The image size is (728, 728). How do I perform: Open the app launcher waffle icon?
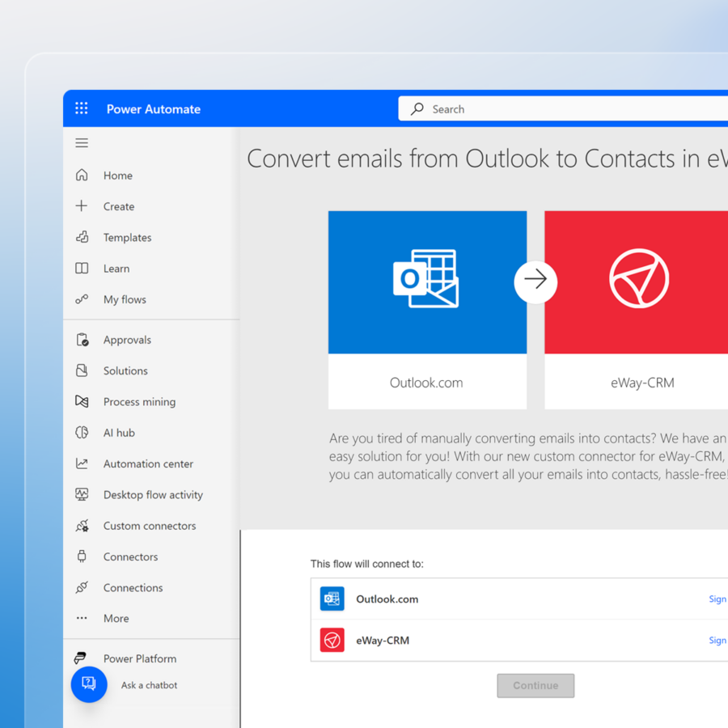click(x=81, y=108)
